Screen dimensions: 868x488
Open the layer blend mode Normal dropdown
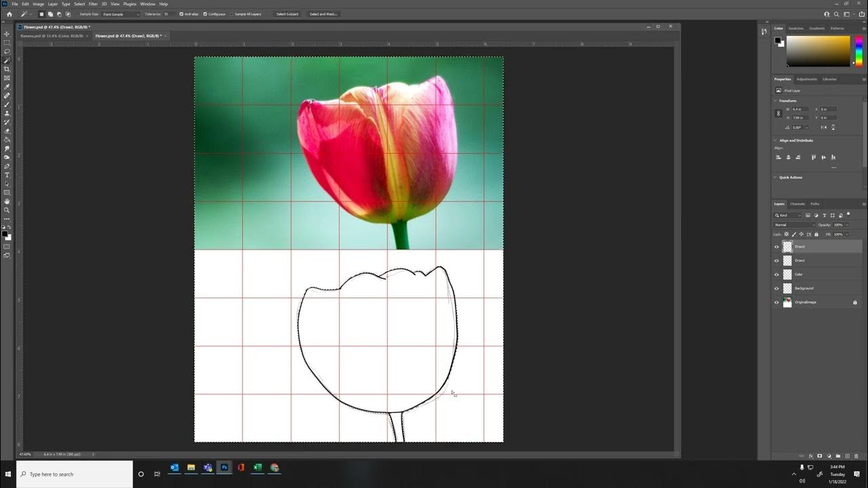794,225
